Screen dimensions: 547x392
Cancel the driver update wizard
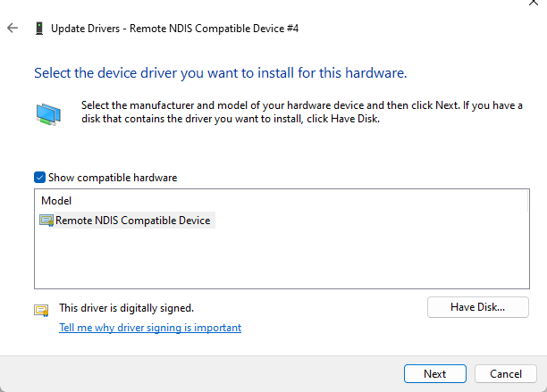[505, 373]
